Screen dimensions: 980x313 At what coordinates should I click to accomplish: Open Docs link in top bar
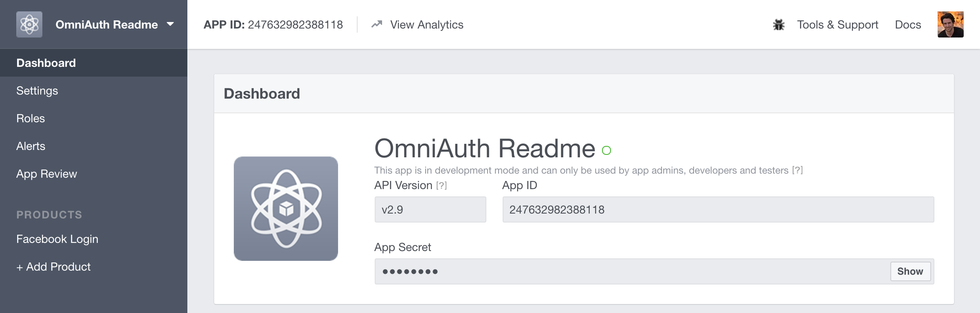(x=908, y=25)
